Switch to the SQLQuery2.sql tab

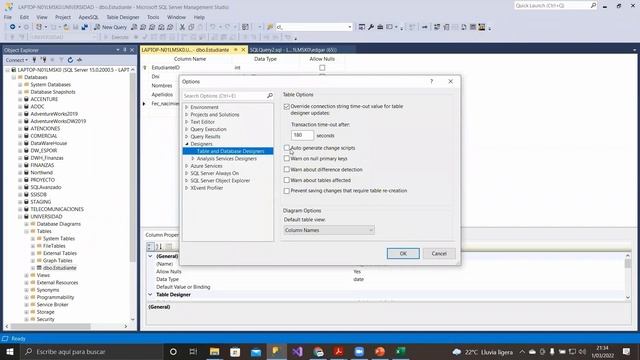pos(293,50)
